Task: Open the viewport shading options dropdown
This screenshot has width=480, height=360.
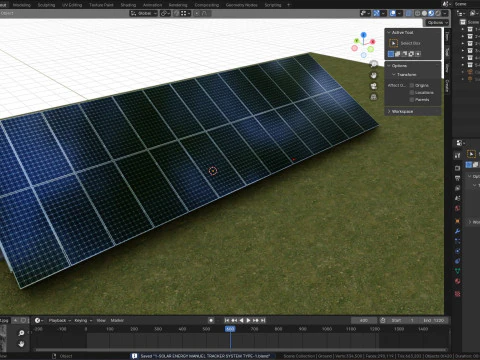Action: (x=445, y=13)
